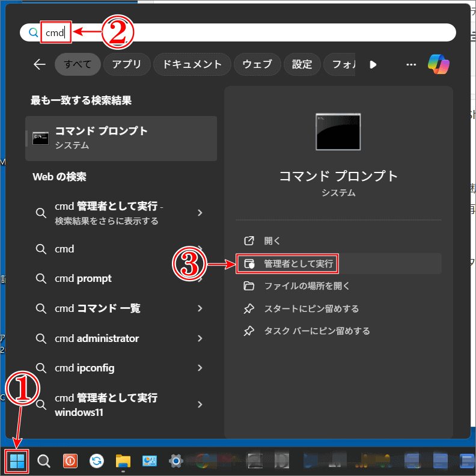Click the folder icon beside ファイルの場所を開く
476x476 pixels.
tap(249, 286)
